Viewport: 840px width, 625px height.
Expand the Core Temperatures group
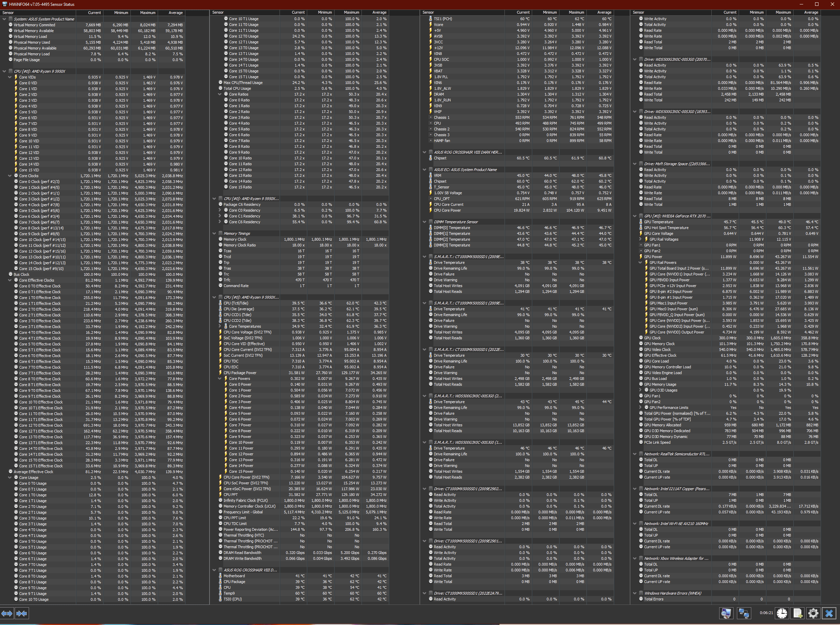(220, 326)
